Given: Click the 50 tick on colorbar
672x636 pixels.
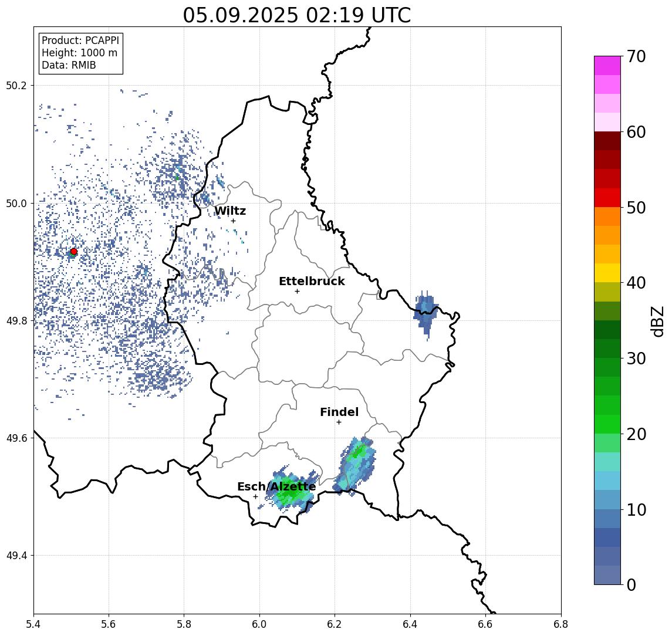Looking at the screenshot, I should tap(636, 208).
